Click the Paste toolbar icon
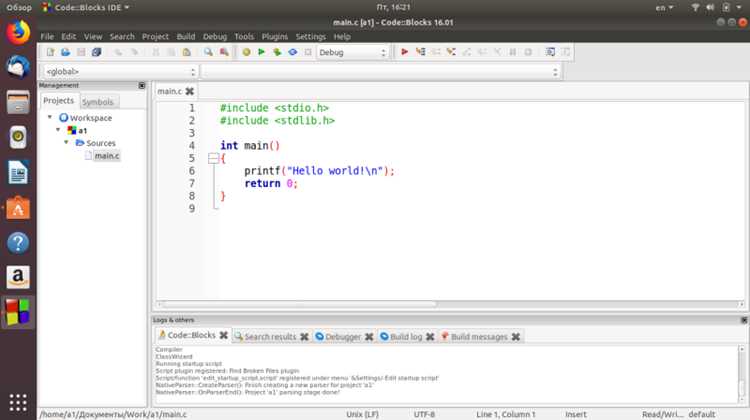This screenshot has width=750, height=420. point(187,52)
